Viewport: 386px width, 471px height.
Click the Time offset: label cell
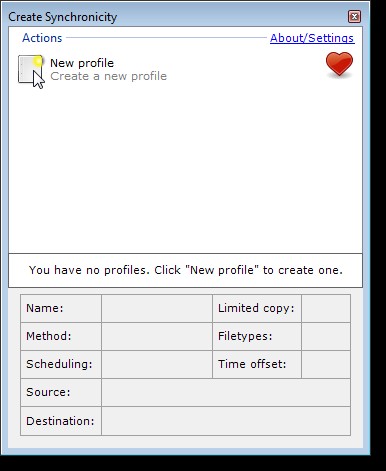pyautogui.click(x=257, y=364)
